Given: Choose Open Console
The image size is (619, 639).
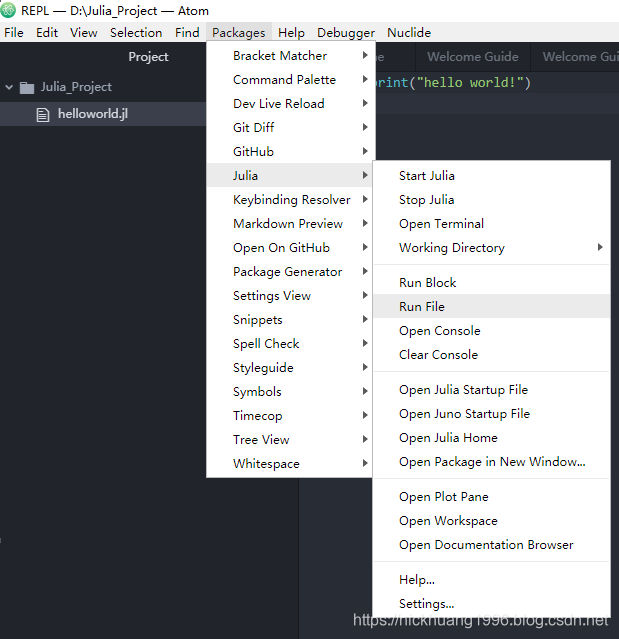Looking at the screenshot, I should click(491, 331).
